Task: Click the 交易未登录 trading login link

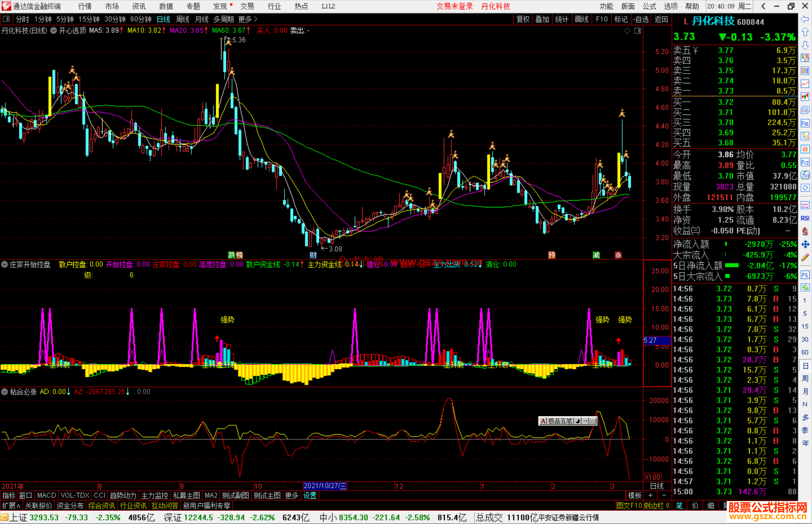Action: click(x=454, y=6)
